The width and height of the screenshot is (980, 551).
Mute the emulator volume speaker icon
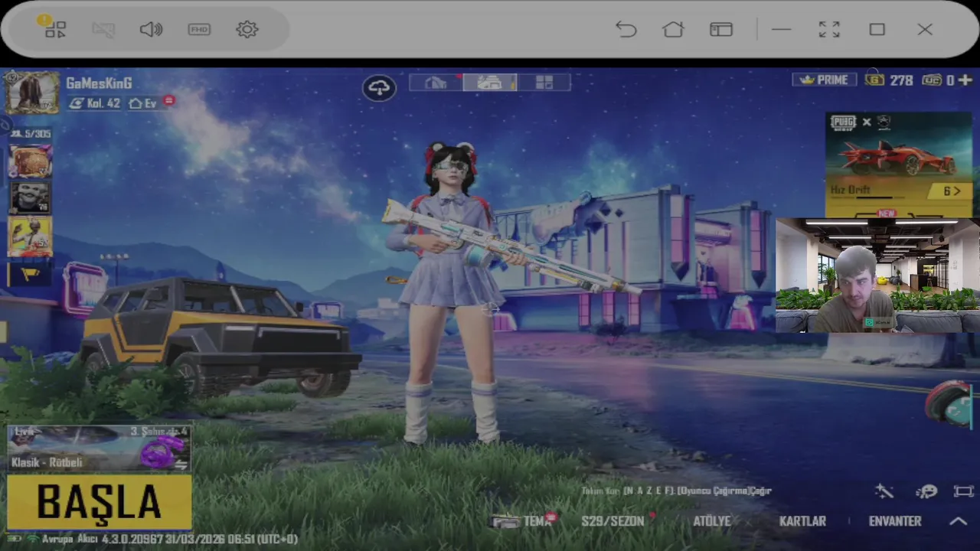point(151,29)
